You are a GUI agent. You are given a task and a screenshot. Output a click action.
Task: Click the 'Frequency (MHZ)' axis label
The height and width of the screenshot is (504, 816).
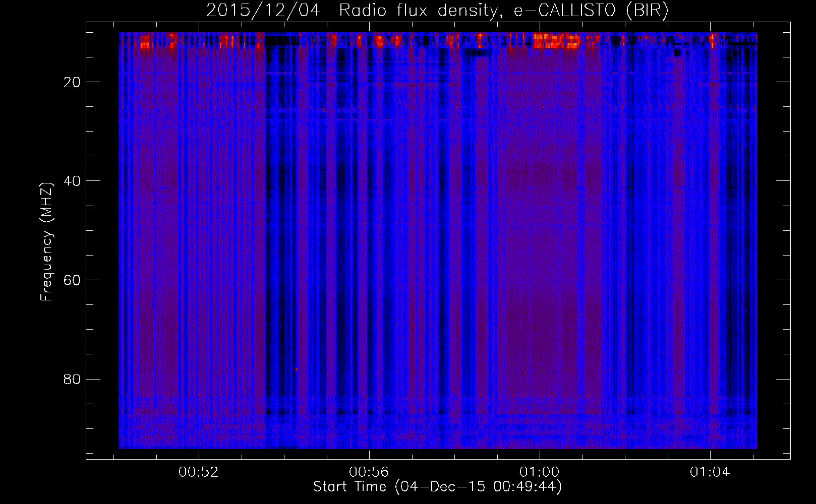[46, 242]
